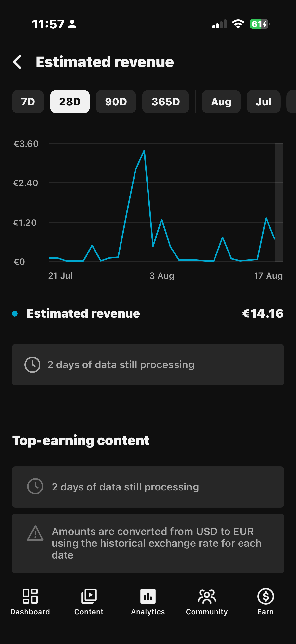Tap the Analytics bar chart icon
Screen dimensions: 296x644
(148, 596)
